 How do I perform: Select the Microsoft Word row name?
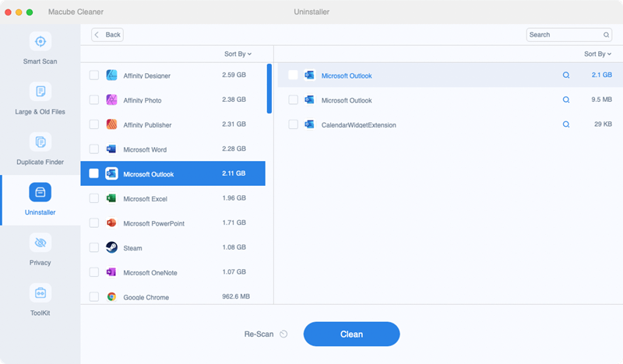pyautogui.click(x=145, y=149)
